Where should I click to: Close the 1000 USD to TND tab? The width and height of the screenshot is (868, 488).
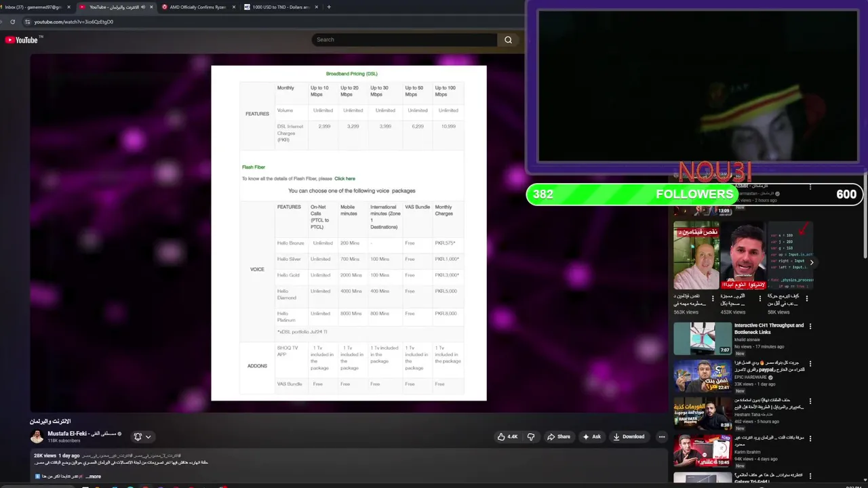click(x=317, y=7)
